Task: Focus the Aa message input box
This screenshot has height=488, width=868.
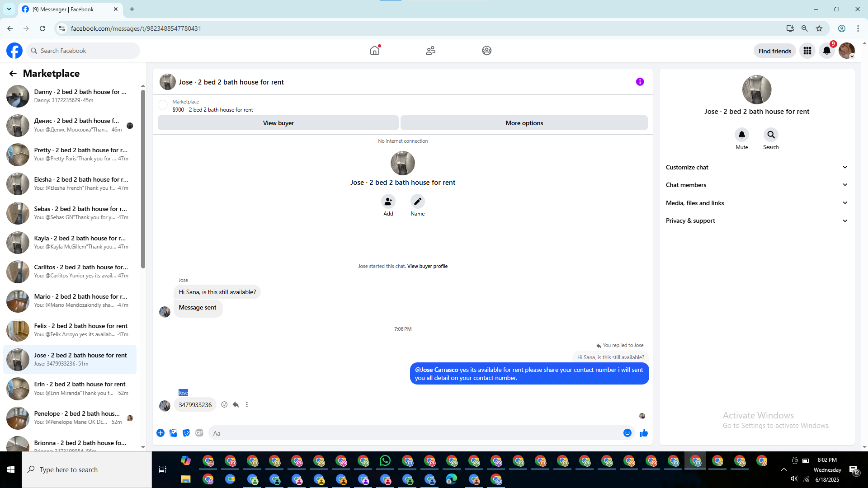Action: coord(416,433)
